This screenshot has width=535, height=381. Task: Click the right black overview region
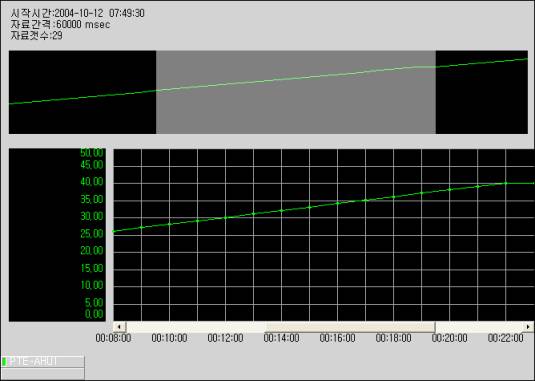[x=482, y=92]
